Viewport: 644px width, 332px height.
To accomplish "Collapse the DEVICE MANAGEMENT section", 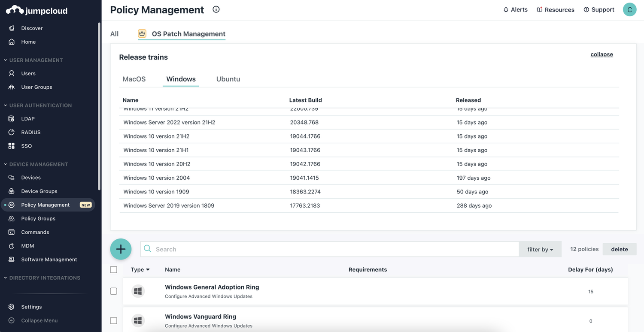I will pos(36,164).
